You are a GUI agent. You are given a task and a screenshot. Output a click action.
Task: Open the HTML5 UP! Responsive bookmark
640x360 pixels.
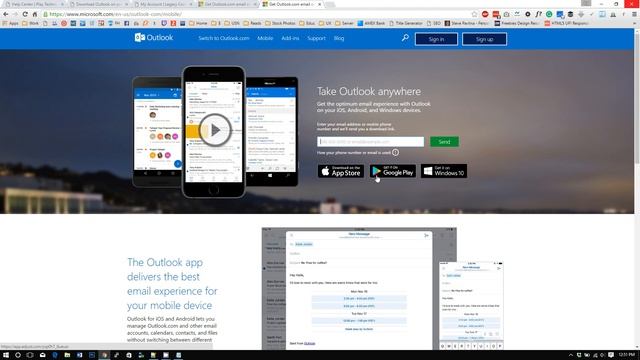(566, 23)
